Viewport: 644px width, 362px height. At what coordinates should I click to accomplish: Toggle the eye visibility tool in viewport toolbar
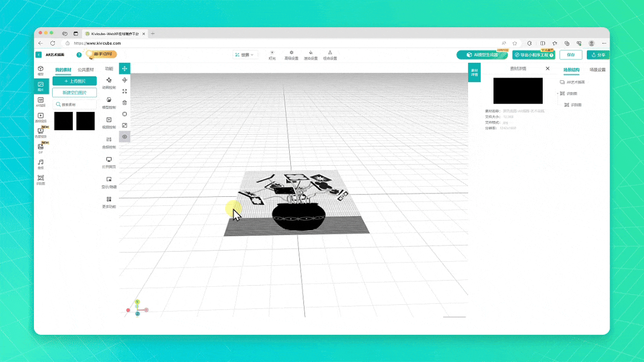click(x=124, y=136)
